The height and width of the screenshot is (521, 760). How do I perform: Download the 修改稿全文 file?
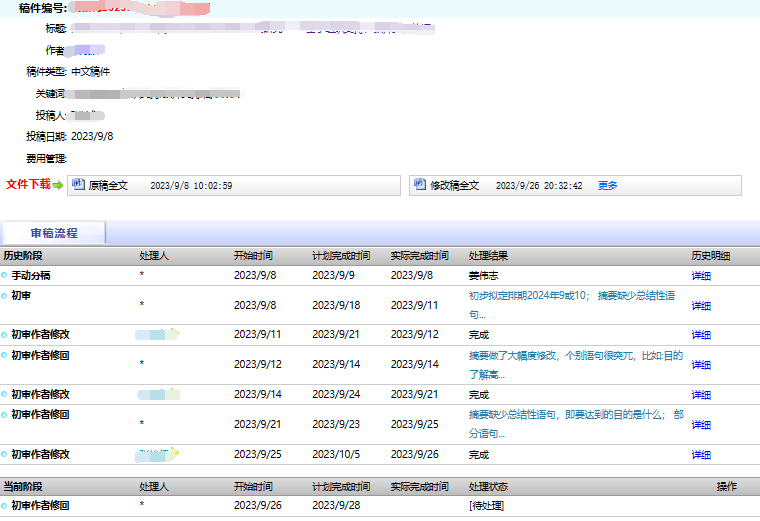pyautogui.click(x=454, y=186)
